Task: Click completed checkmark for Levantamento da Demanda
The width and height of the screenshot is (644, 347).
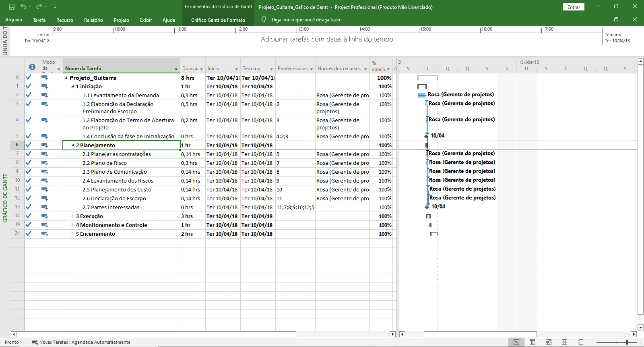Action: click(x=29, y=95)
